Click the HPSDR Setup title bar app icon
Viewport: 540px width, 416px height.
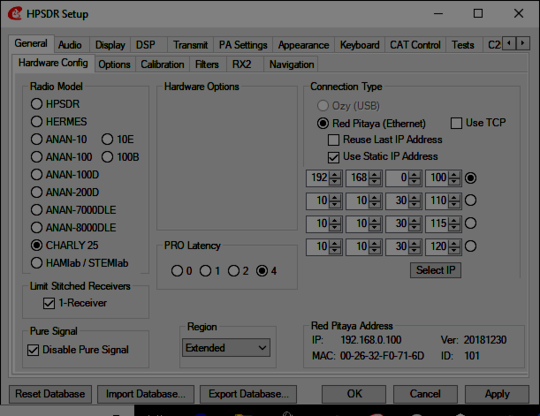coord(15,14)
